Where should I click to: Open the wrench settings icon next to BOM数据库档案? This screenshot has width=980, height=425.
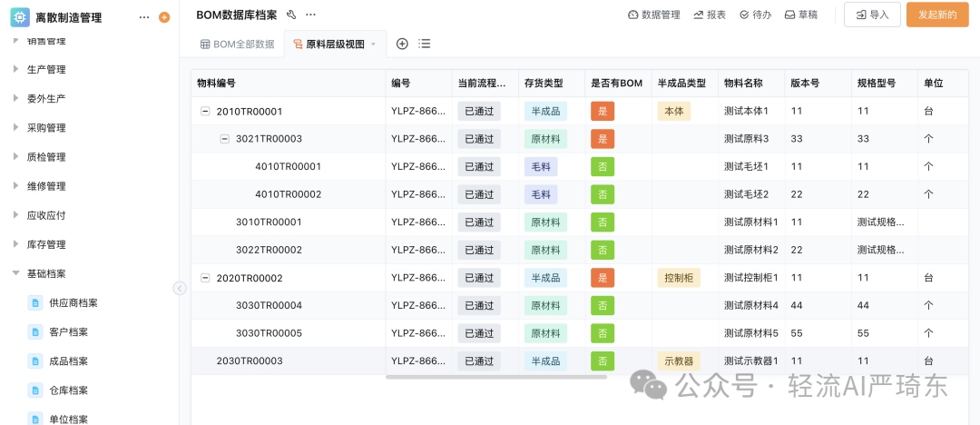(291, 15)
